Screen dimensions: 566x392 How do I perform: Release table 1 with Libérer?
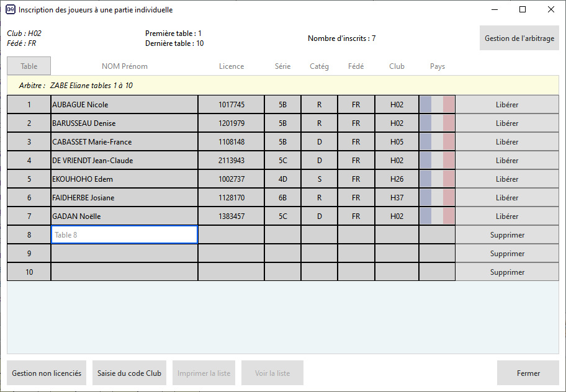click(x=507, y=105)
